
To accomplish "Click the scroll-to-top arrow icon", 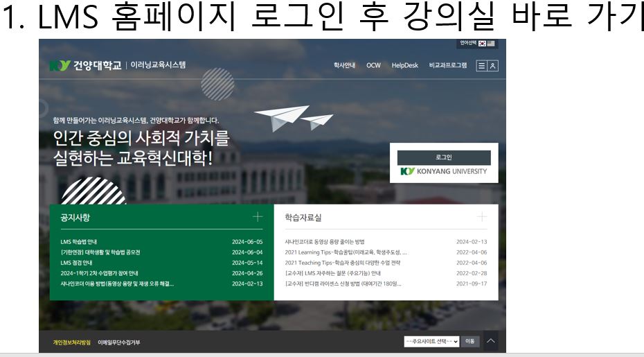I will 490,341.
